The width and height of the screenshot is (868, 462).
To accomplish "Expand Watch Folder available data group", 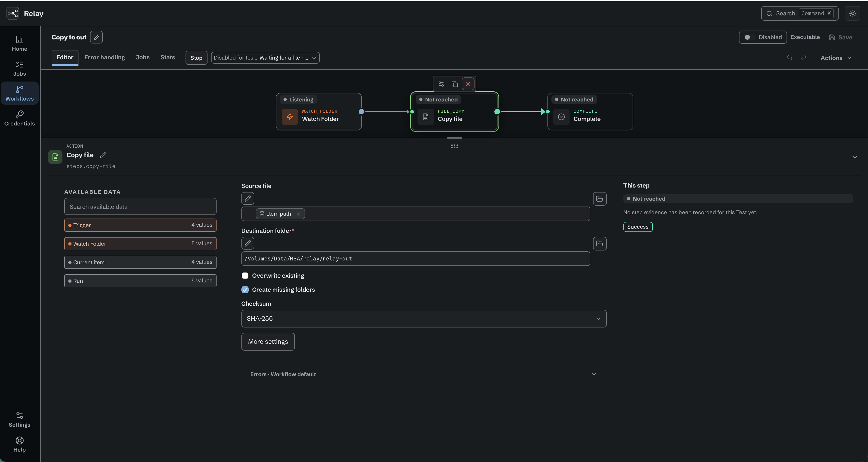I will 140,243.
